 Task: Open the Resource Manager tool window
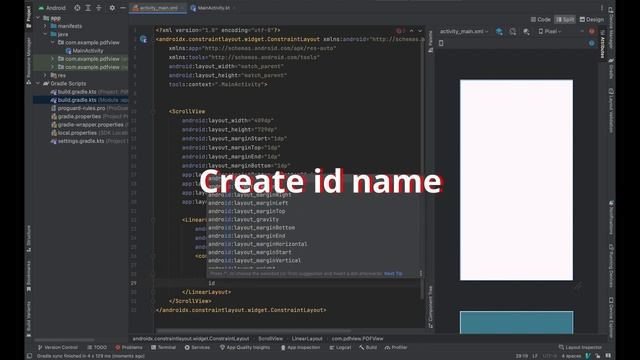29,60
